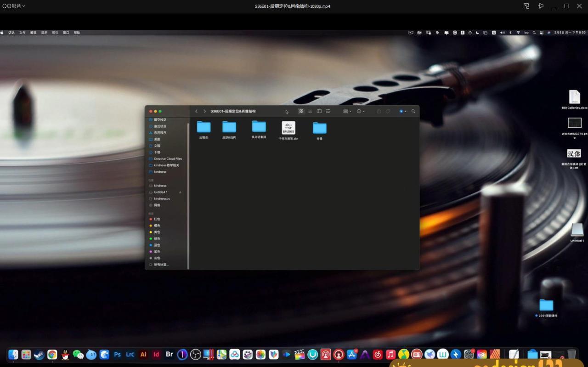The width and height of the screenshot is (588, 367).
Task: Switch Finder to column view
Action: point(319,111)
